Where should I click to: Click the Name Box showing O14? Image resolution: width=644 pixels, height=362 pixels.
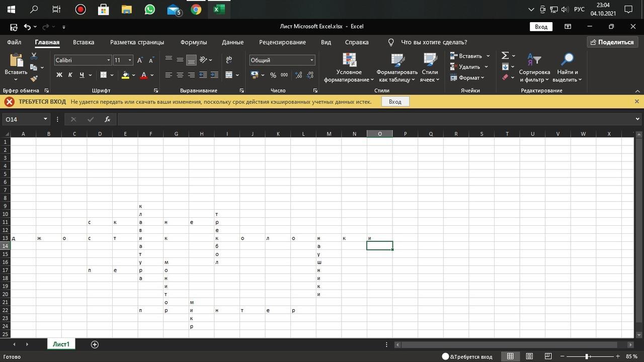23,119
